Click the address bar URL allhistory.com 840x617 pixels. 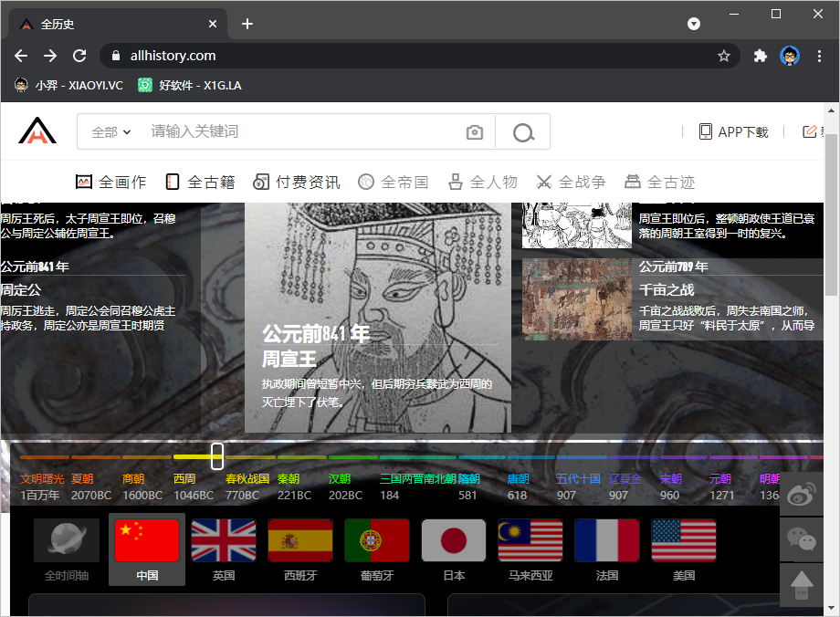tap(173, 56)
